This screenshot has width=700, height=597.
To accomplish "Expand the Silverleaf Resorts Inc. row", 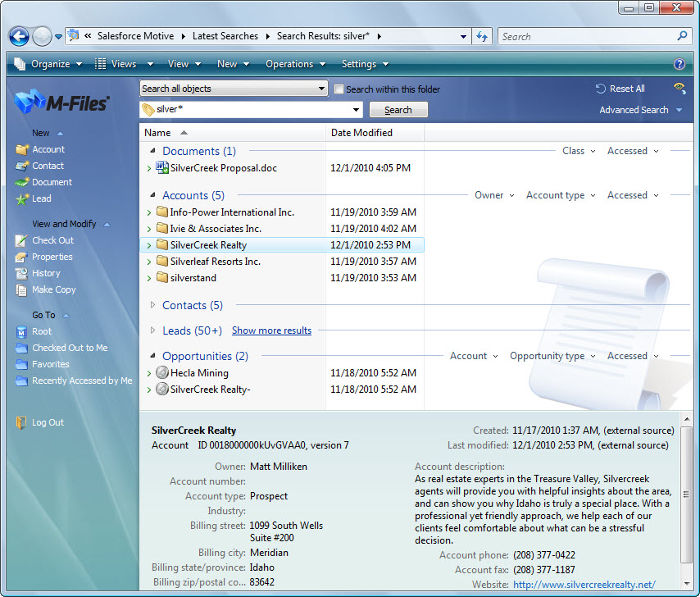I will coord(149,262).
